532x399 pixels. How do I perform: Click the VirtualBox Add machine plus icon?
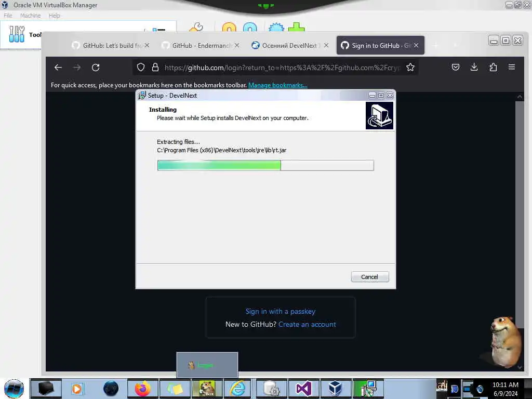coord(297,27)
